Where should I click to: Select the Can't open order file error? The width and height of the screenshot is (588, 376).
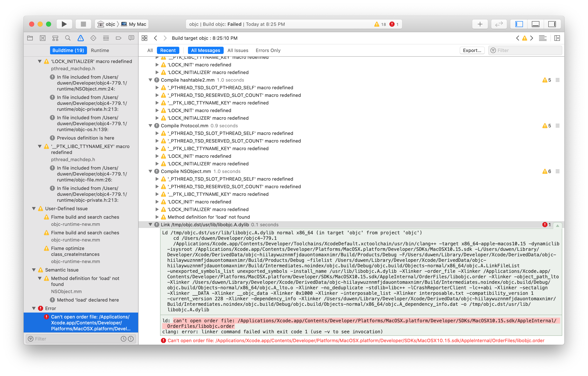pos(81,322)
